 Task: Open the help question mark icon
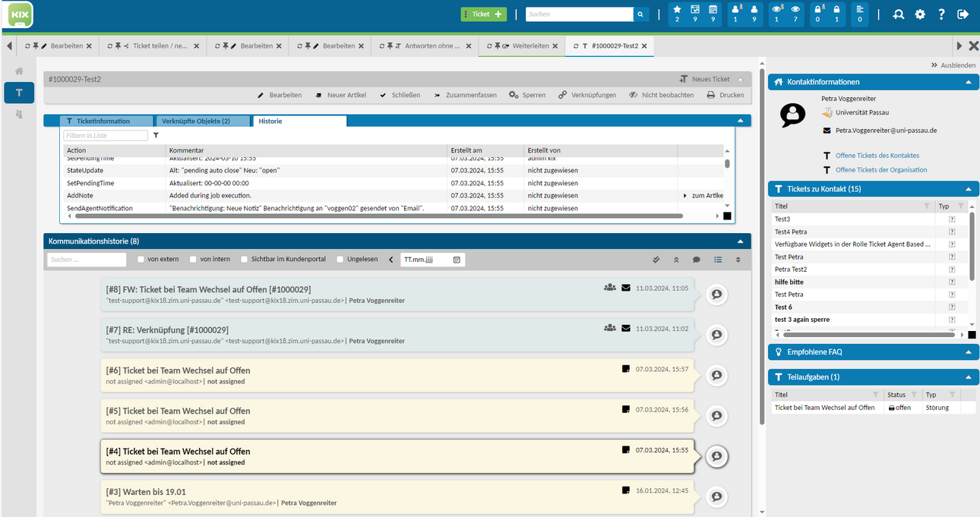point(941,14)
